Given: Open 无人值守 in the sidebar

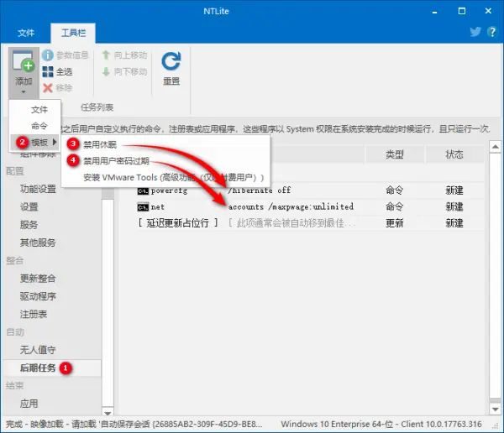Looking at the screenshot, I should (x=38, y=350).
